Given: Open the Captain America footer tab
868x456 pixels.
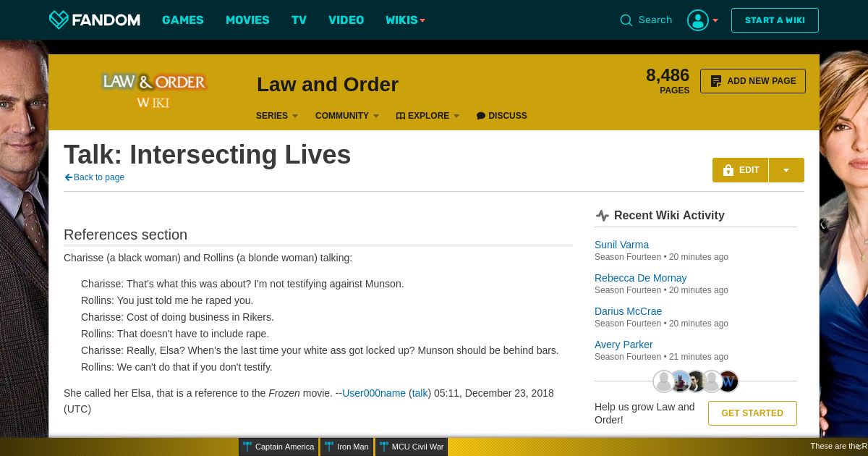Looking at the screenshot, I should coord(278,447).
